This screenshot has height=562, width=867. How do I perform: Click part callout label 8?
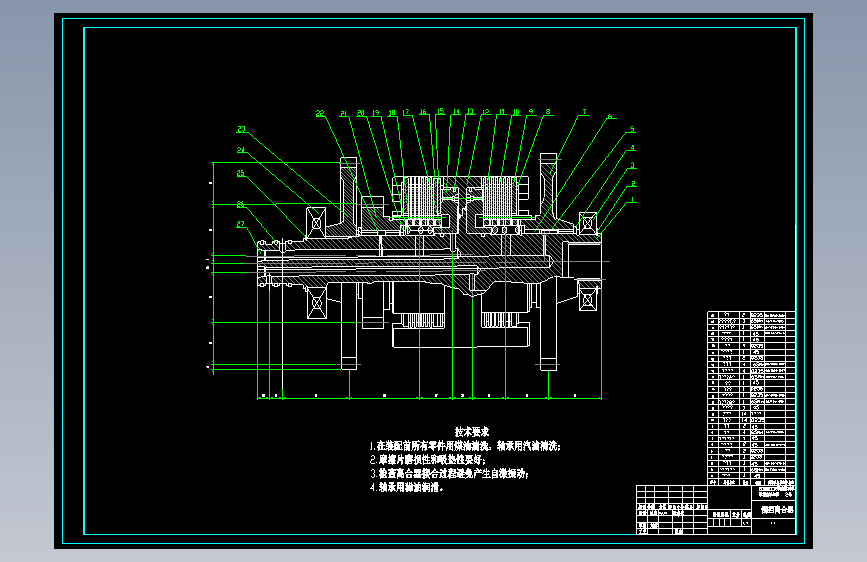click(548, 112)
